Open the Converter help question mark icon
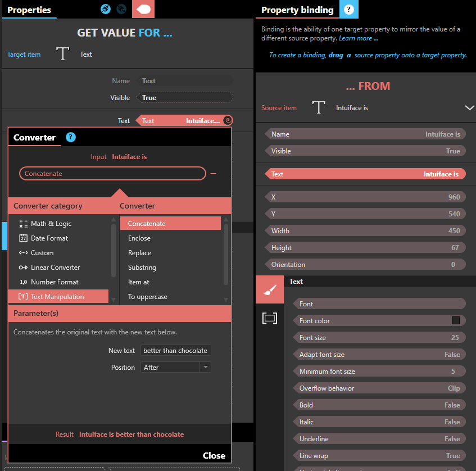The image size is (476, 471). (x=71, y=137)
